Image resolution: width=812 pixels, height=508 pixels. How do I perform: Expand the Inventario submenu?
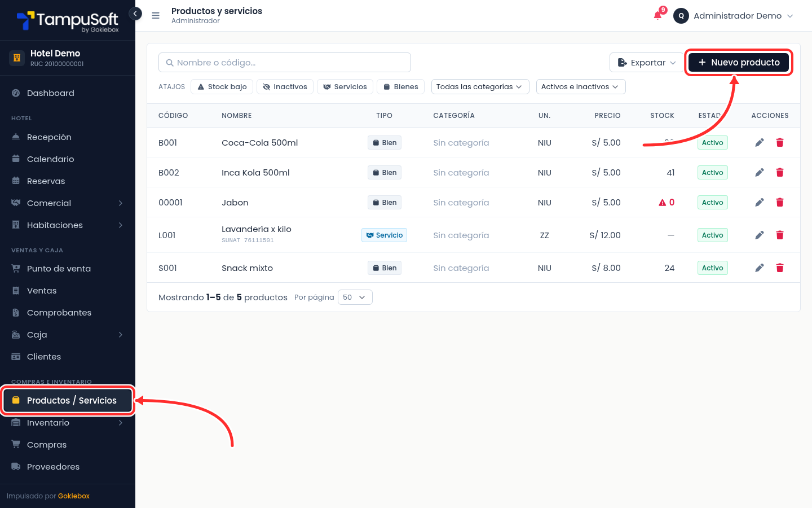(x=68, y=423)
